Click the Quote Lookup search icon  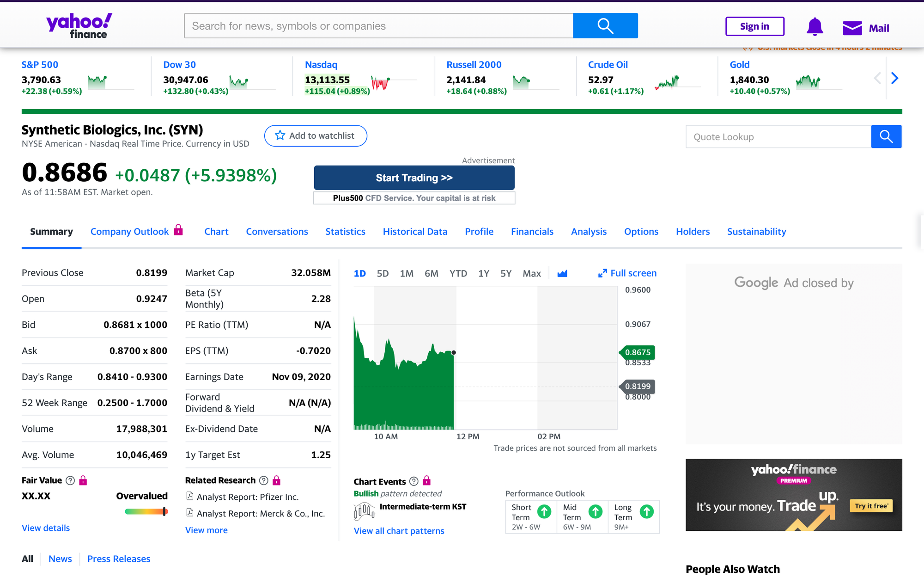pyautogui.click(x=886, y=136)
